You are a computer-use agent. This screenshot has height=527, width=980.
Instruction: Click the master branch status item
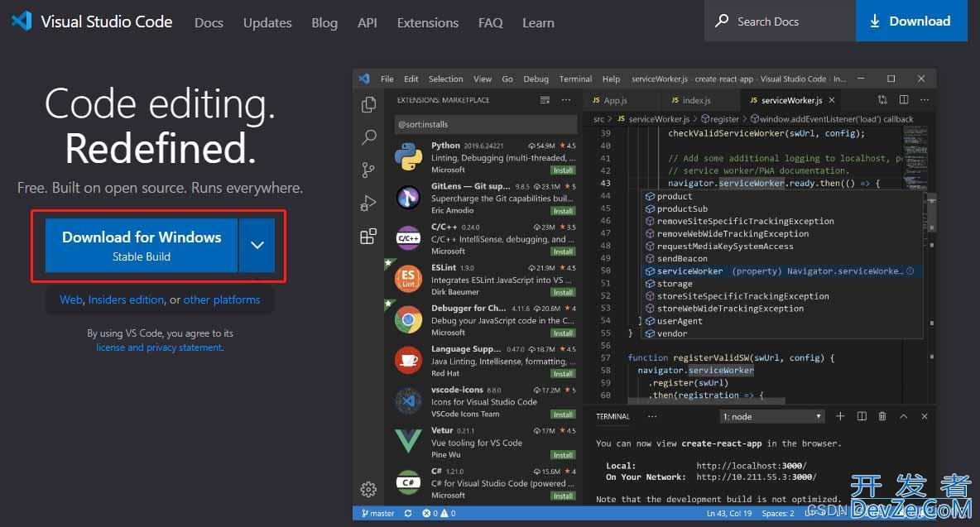(x=377, y=513)
